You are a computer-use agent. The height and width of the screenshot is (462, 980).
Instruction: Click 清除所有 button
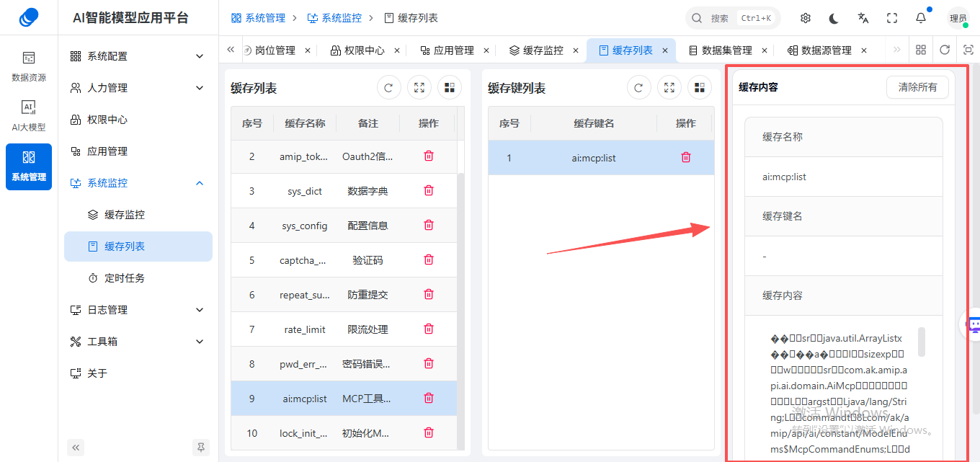coord(917,87)
